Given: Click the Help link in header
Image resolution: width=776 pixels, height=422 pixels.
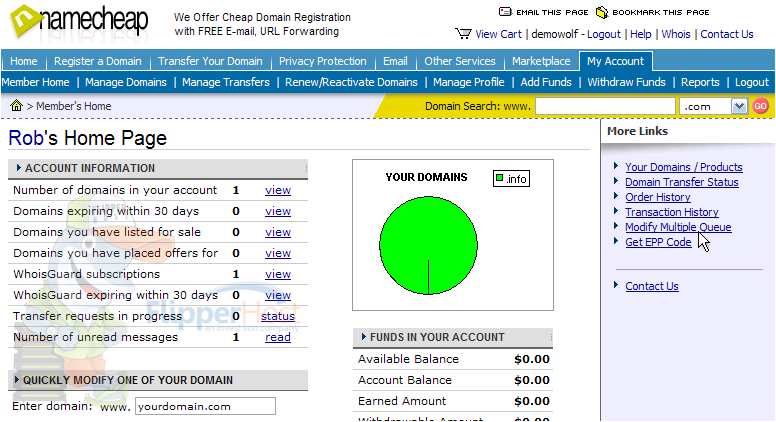Looking at the screenshot, I should coord(641,34).
